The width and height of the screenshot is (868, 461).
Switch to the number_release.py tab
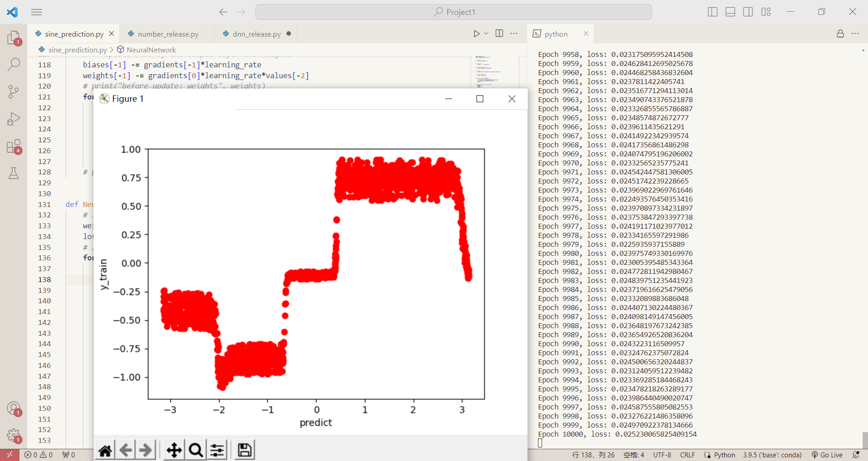[x=168, y=34]
